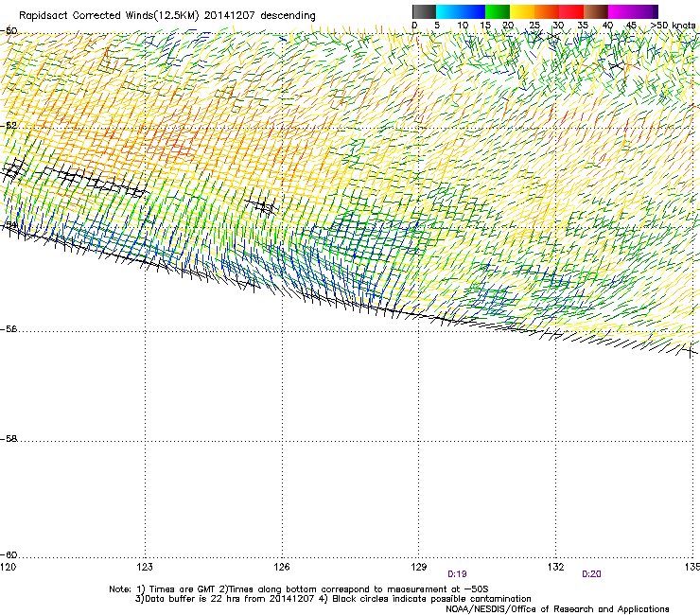Click the brown 35-40 knots legend swatch

click(x=596, y=11)
